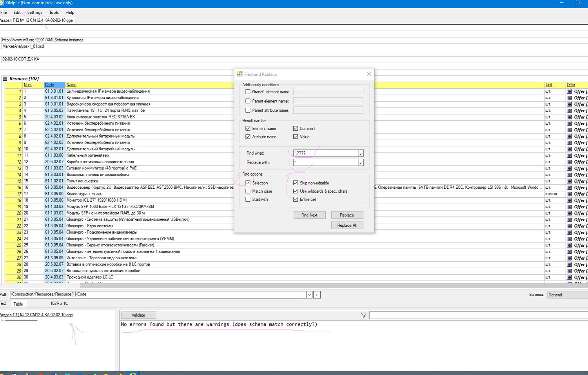Open the Replace with dropdown list

[x=360, y=163]
